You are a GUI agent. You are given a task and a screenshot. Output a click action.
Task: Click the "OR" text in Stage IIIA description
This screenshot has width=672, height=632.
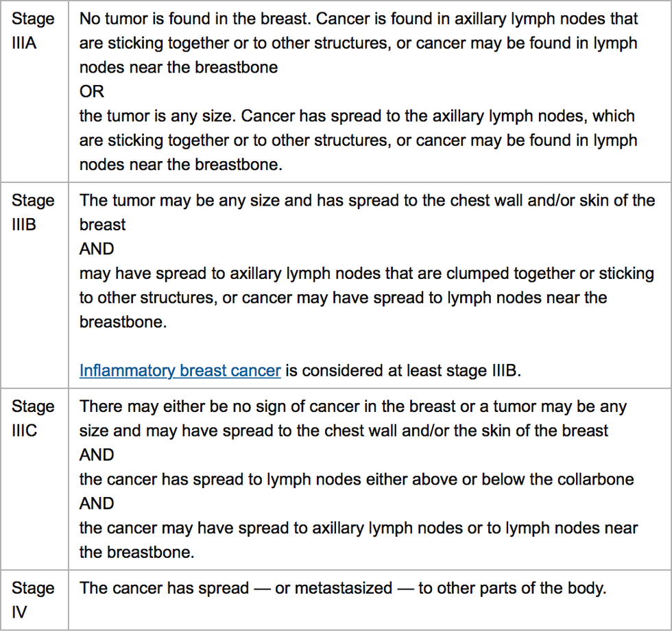pyautogui.click(x=92, y=92)
